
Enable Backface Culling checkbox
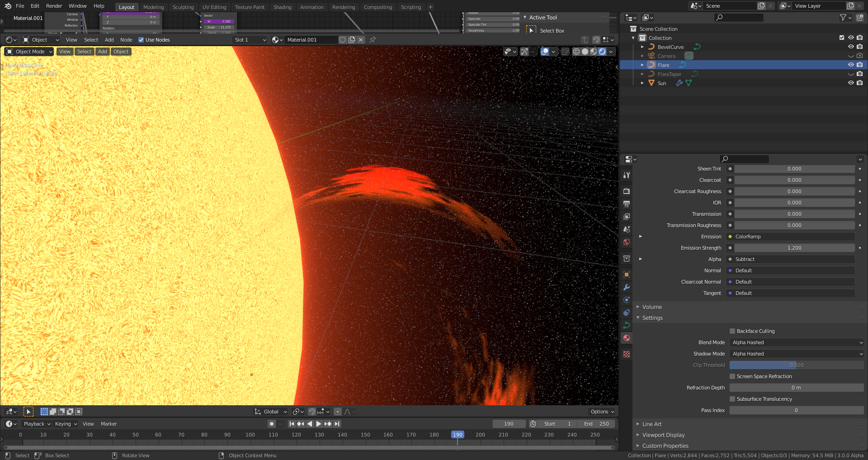click(x=732, y=331)
